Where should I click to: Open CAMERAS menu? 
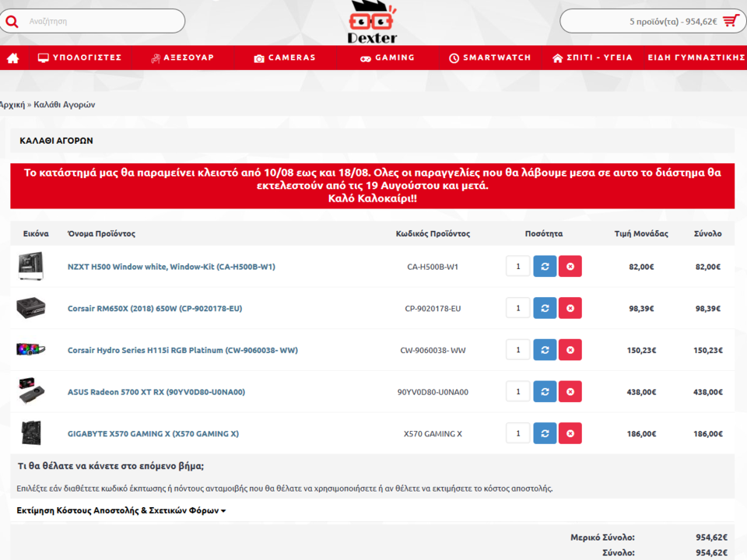[285, 58]
